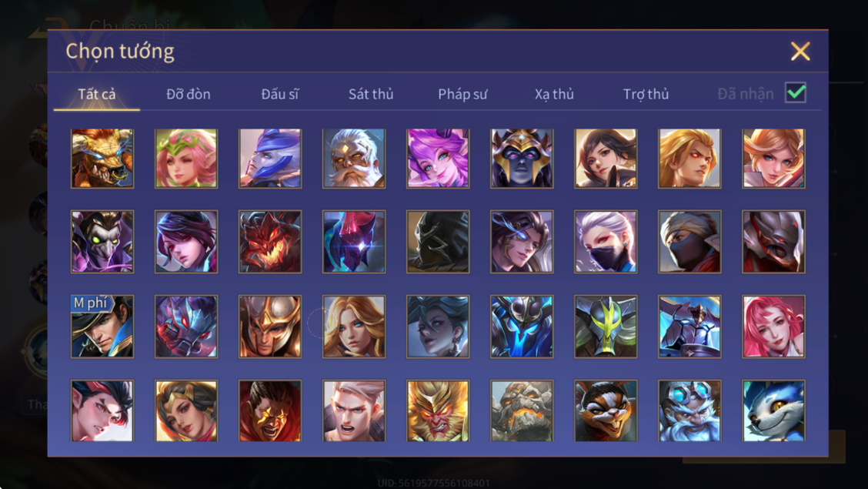Close the 'Chọn tướng' dialog
The height and width of the screenshot is (489, 868).
pyautogui.click(x=800, y=52)
